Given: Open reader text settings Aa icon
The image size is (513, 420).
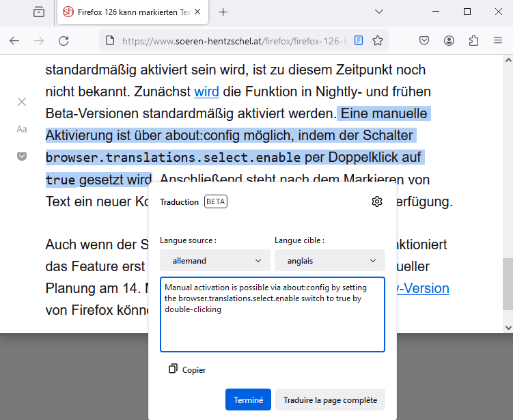Looking at the screenshot, I should (22, 129).
